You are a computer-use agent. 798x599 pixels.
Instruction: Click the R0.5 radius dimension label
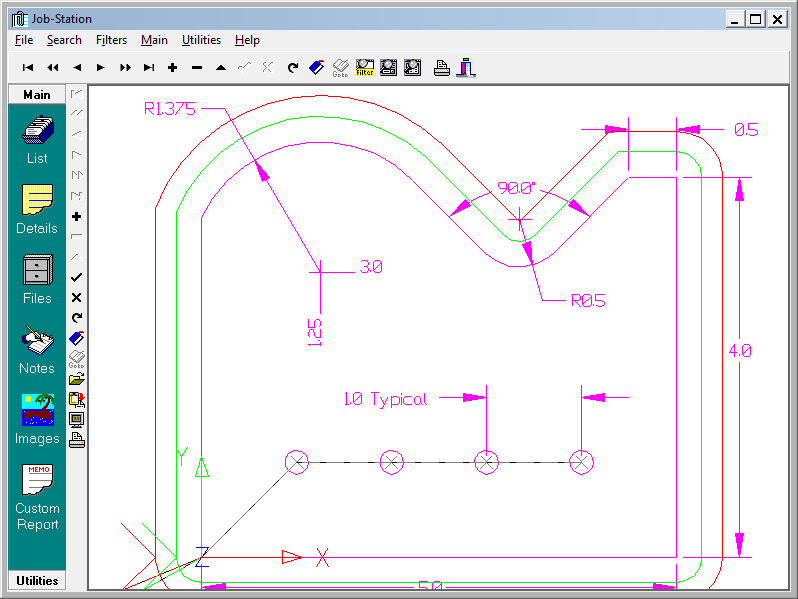[588, 300]
